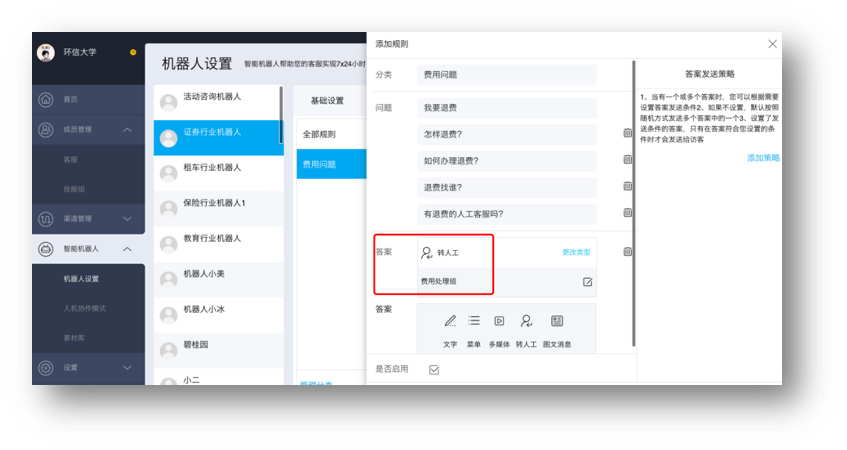The height and width of the screenshot is (450, 847).
Task: Collapse the 成员管理 section chevron
Action: pos(127,130)
